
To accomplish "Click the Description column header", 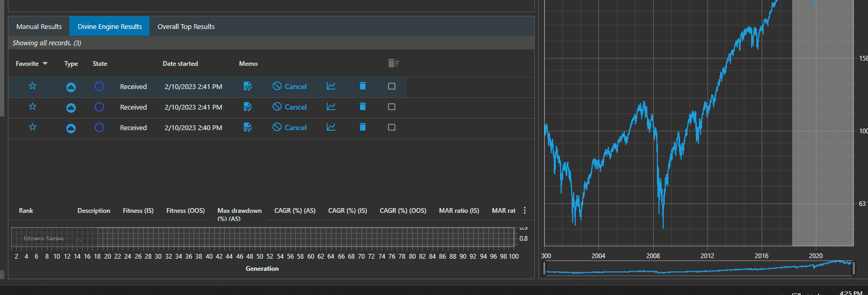I will [94, 211].
